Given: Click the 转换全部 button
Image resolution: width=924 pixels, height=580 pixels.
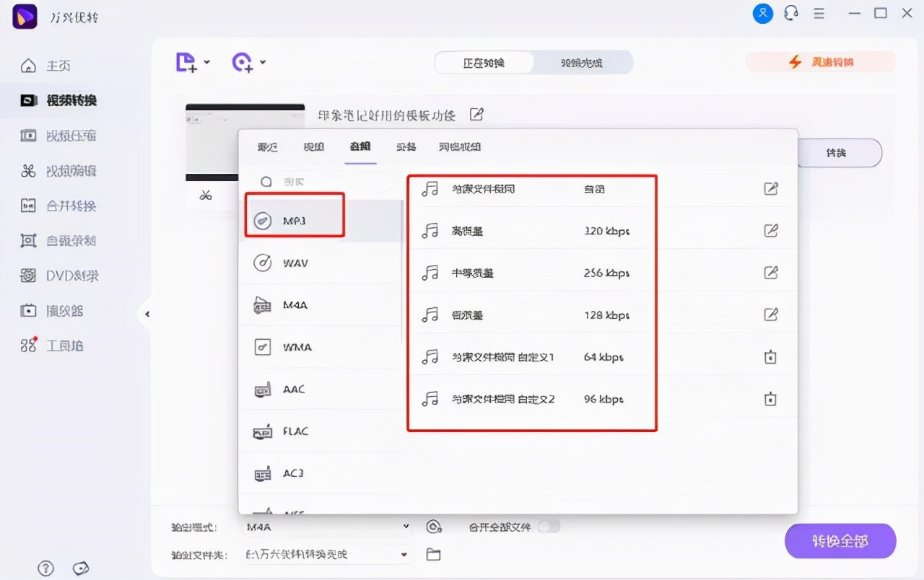Looking at the screenshot, I should 840,540.
